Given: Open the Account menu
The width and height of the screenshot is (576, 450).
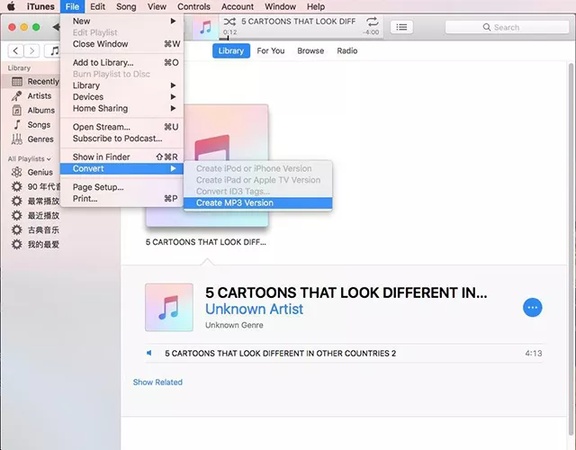Looking at the screenshot, I should tap(237, 7).
